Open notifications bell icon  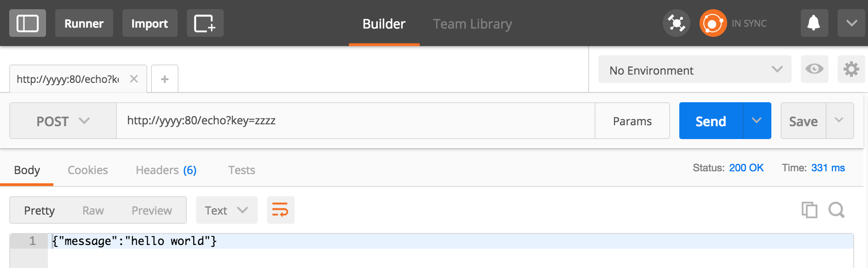814,23
